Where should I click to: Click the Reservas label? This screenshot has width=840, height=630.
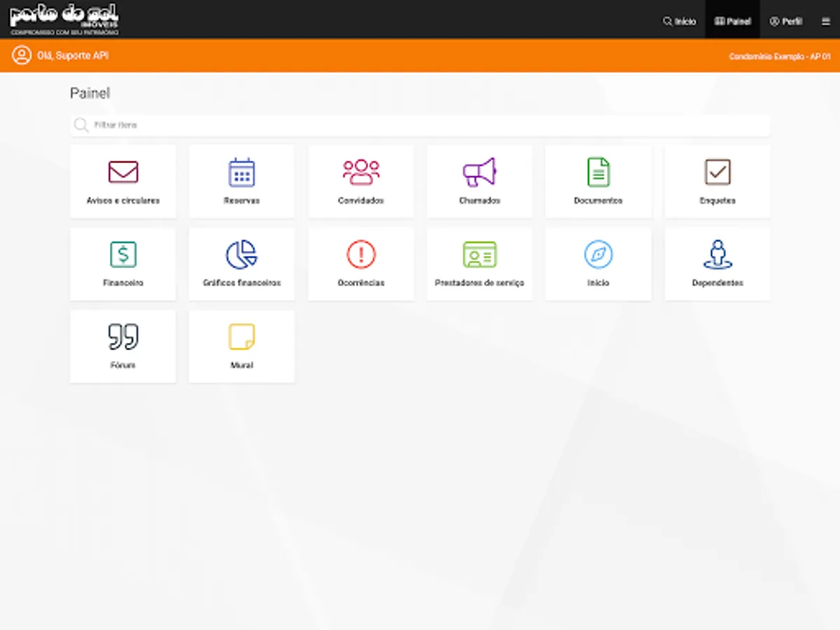click(241, 200)
